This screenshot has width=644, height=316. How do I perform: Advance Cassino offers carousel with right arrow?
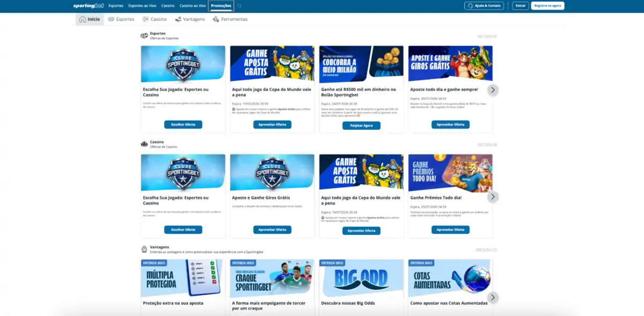[x=493, y=197]
